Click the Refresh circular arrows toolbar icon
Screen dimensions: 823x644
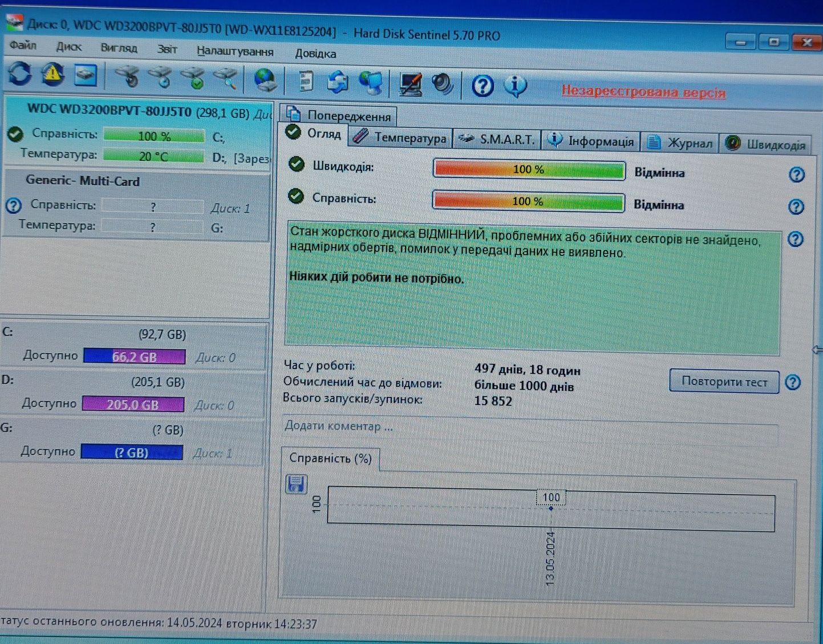(19, 74)
